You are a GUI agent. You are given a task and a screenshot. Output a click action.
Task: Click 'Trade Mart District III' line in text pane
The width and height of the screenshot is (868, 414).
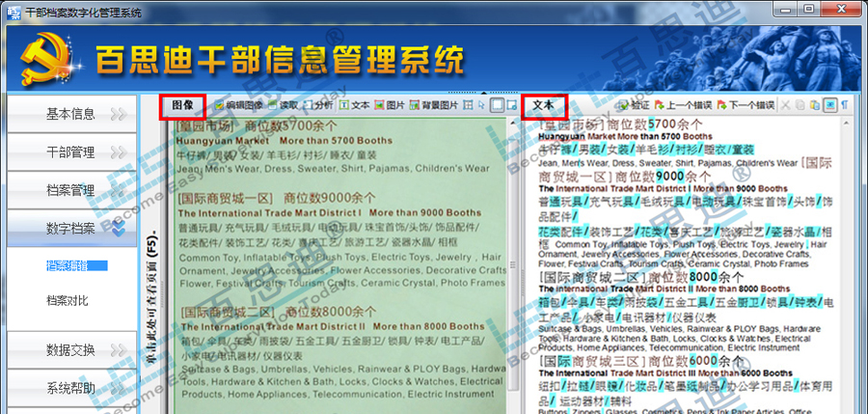pyautogui.click(x=665, y=373)
